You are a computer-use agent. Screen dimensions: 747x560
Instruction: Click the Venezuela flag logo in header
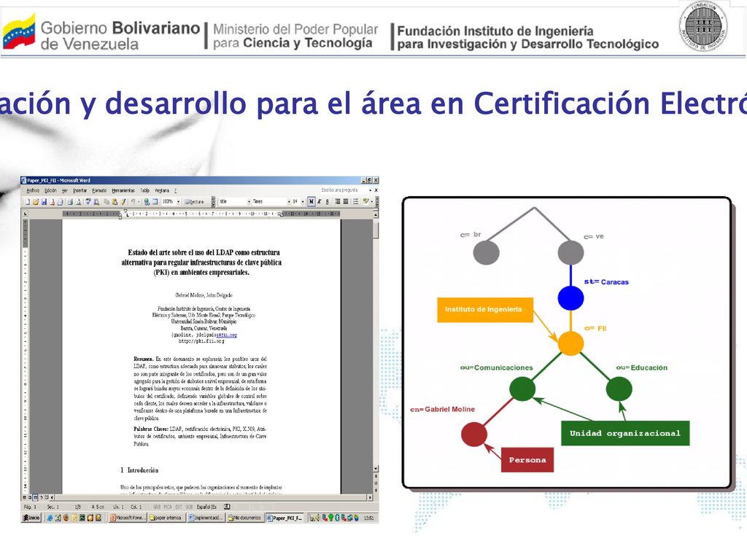tap(19, 32)
